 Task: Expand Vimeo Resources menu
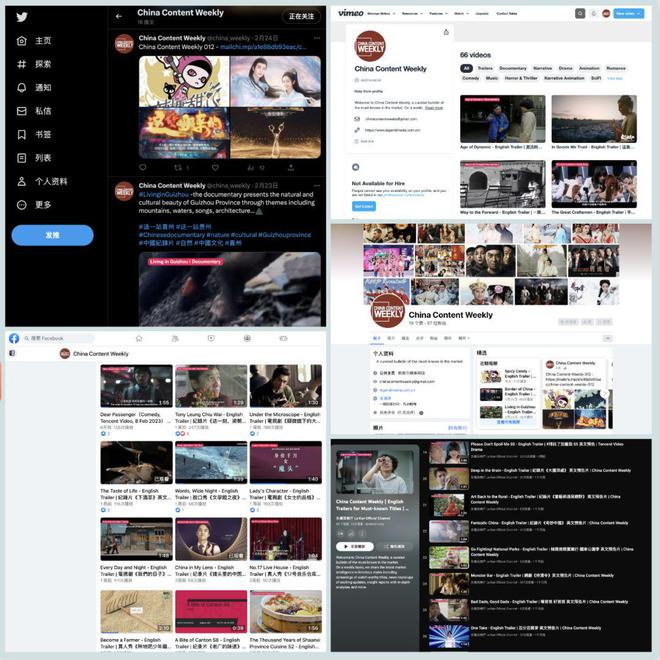tap(412, 13)
